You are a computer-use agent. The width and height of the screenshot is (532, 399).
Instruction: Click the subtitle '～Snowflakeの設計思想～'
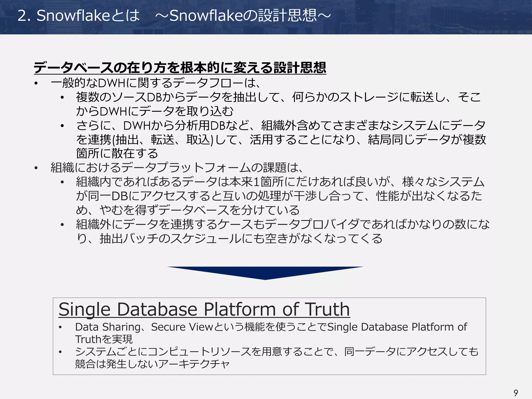click(x=243, y=16)
